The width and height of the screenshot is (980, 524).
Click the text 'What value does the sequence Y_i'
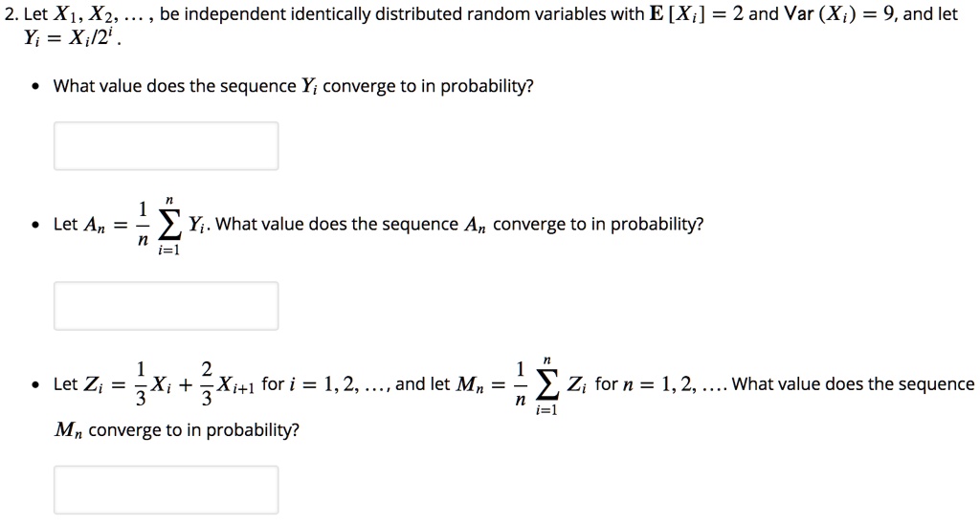[186, 86]
